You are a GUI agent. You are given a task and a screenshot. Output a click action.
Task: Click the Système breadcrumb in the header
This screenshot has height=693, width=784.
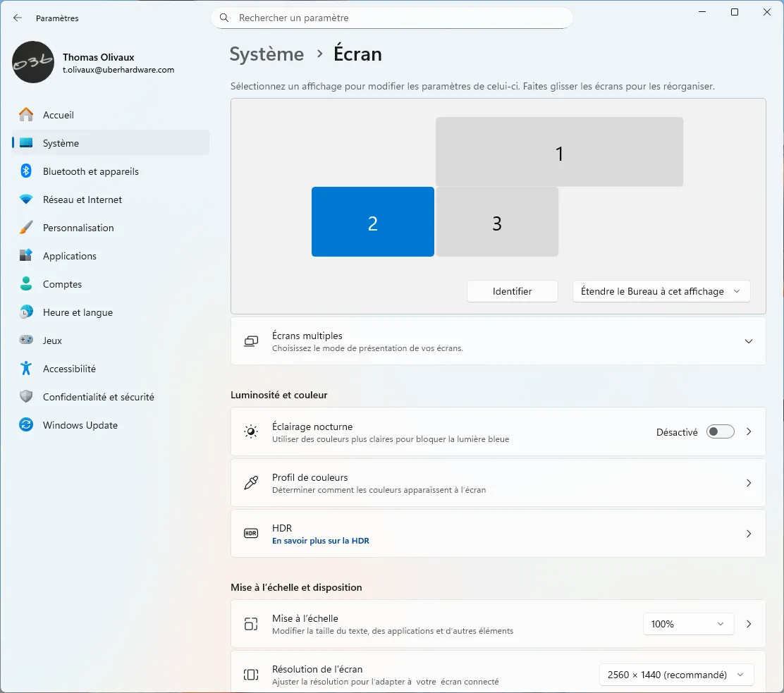pyautogui.click(x=267, y=54)
